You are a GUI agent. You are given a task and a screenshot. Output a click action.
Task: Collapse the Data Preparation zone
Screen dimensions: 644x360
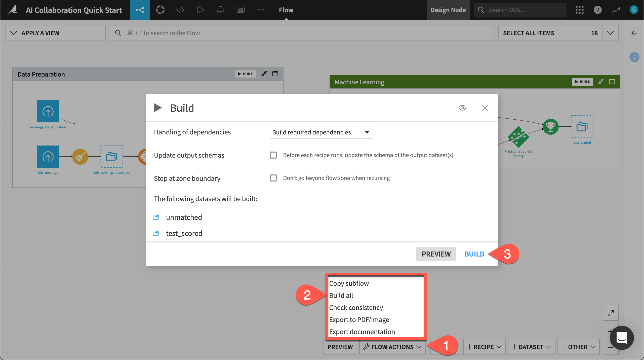(x=264, y=74)
